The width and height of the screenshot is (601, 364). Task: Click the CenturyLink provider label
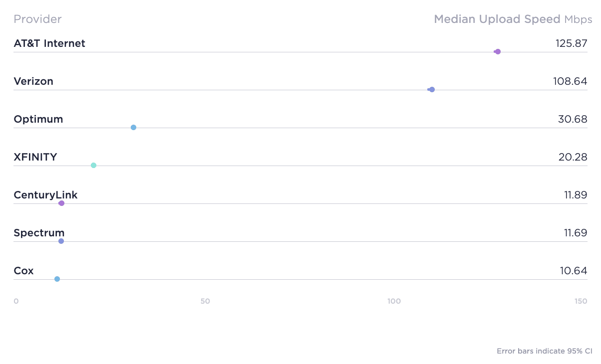[x=45, y=195]
